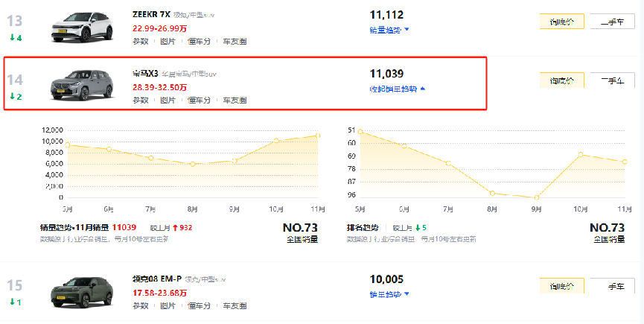This screenshot has width=644, height=324.
Task: Click price range 22.99-26.99万
Action: [160, 28]
